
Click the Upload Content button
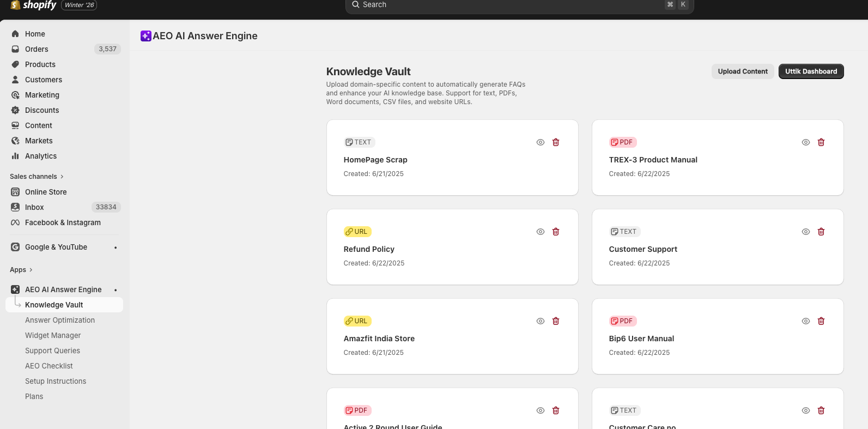743,71
